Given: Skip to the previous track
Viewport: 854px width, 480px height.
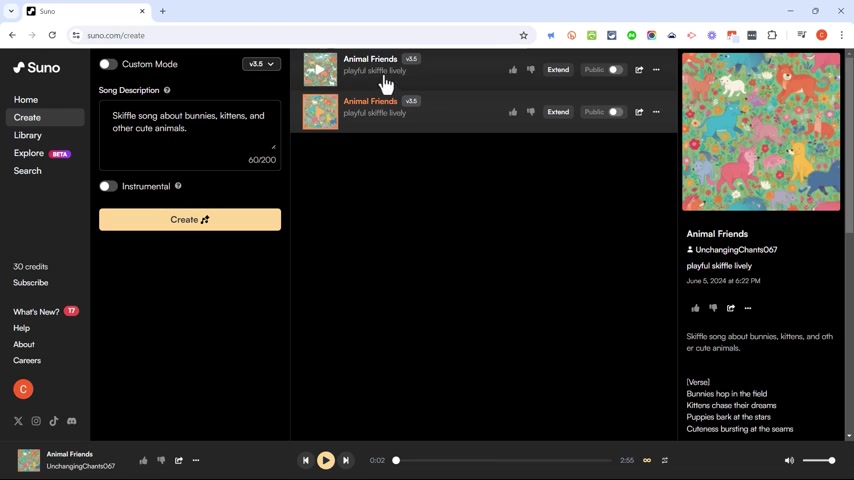Looking at the screenshot, I should pos(306,460).
